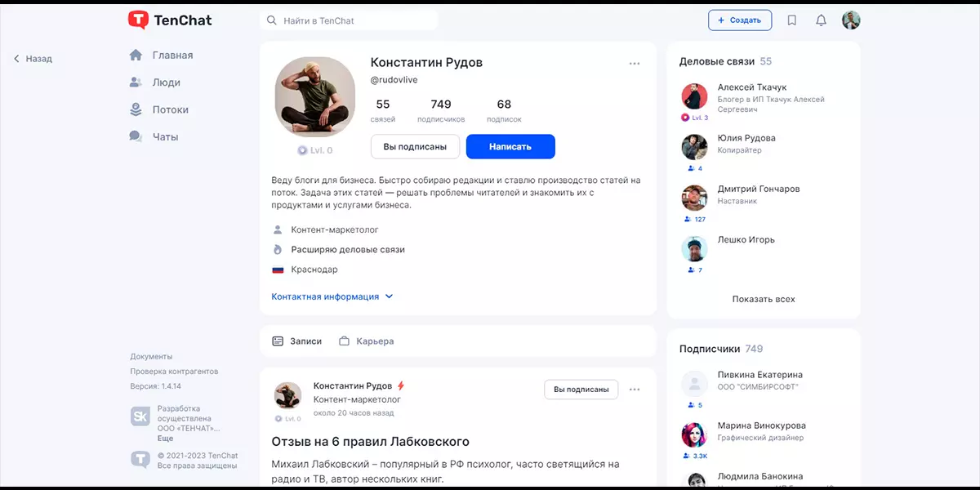The width and height of the screenshot is (980, 490).
Task: Open profile options three-dot menu
Action: [635, 64]
